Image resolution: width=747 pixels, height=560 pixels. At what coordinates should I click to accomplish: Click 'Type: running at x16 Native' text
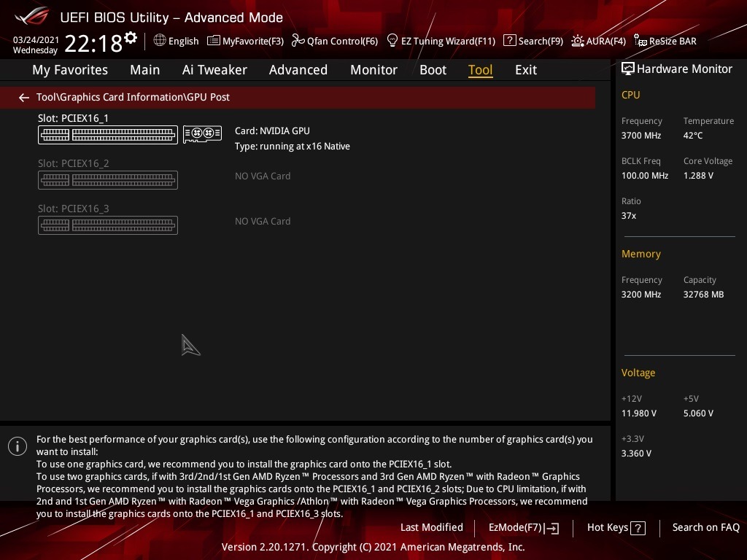293,147
